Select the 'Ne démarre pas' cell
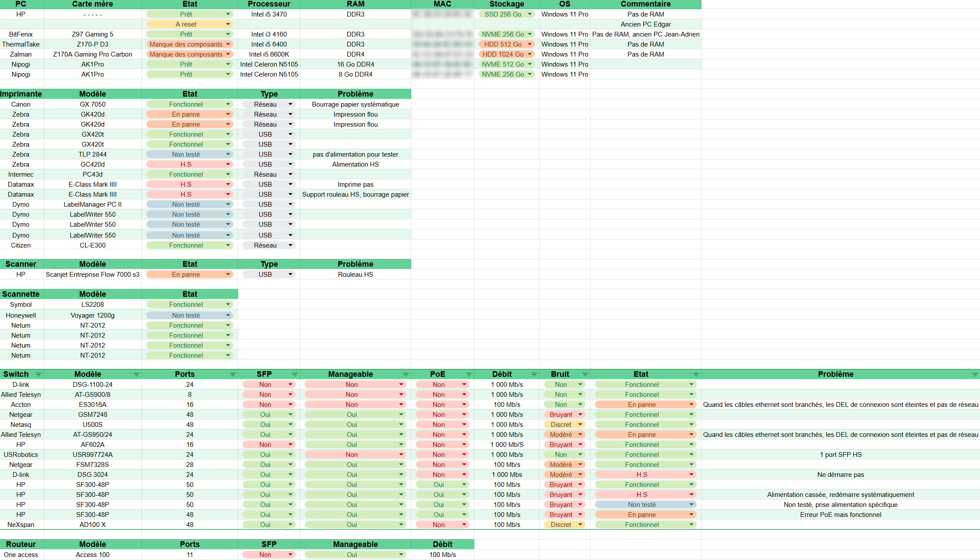The width and height of the screenshot is (980, 560). click(x=841, y=475)
